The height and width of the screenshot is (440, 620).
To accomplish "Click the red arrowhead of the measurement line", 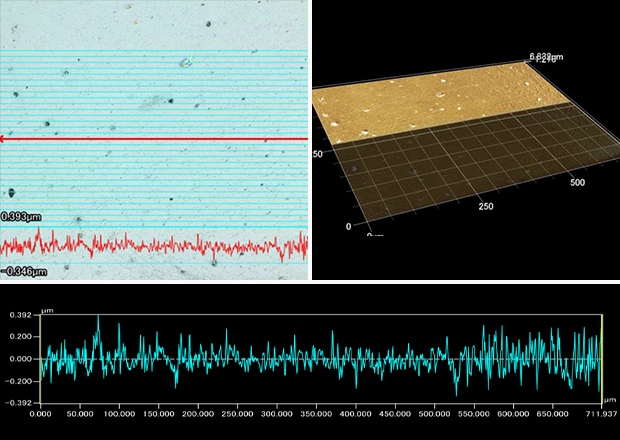I will [x=4, y=139].
